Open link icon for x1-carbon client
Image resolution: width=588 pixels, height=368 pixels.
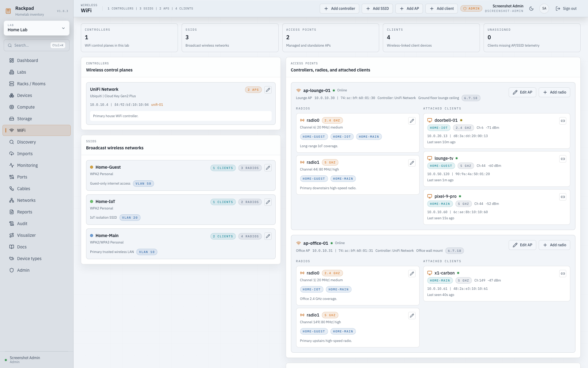click(x=563, y=274)
